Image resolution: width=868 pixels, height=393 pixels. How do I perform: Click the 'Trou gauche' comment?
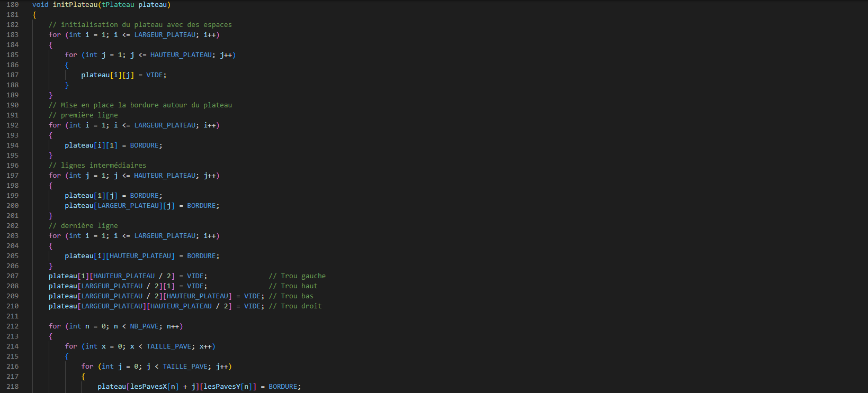[x=297, y=276]
